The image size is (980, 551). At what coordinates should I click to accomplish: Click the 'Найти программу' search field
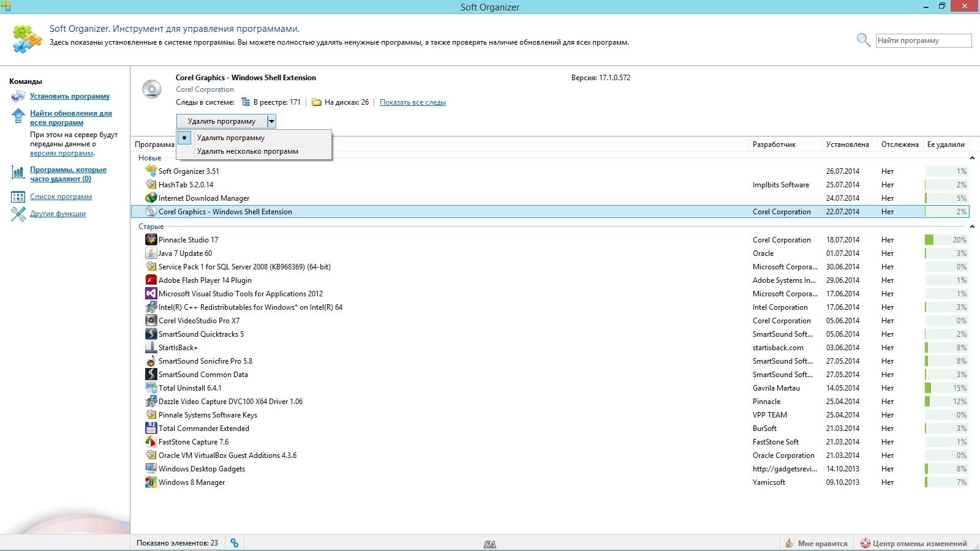(x=924, y=40)
